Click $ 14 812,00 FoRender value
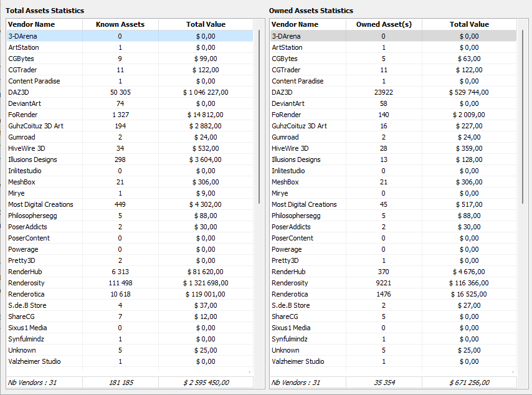This screenshot has width=532, height=395. 206,115
